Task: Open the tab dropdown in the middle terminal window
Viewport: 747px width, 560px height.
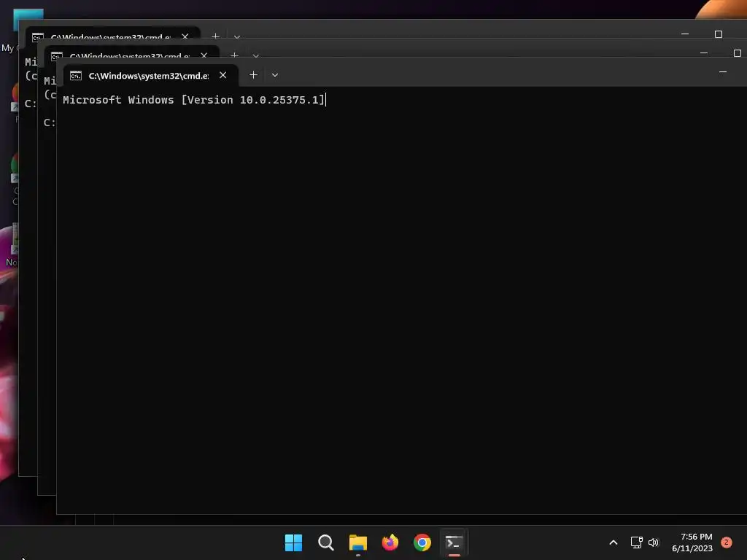Action: (x=256, y=55)
